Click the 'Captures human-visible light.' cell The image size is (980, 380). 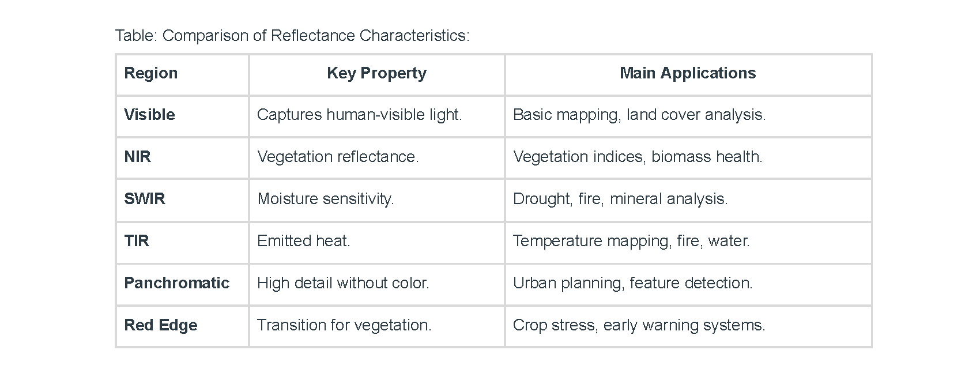point(359,115)
